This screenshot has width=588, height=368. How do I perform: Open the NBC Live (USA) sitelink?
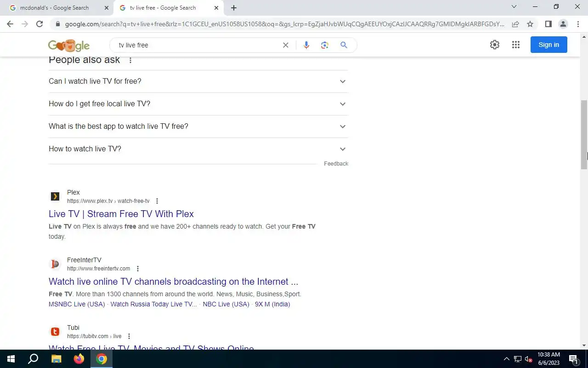pyautogui.click(x=226, y=304)
